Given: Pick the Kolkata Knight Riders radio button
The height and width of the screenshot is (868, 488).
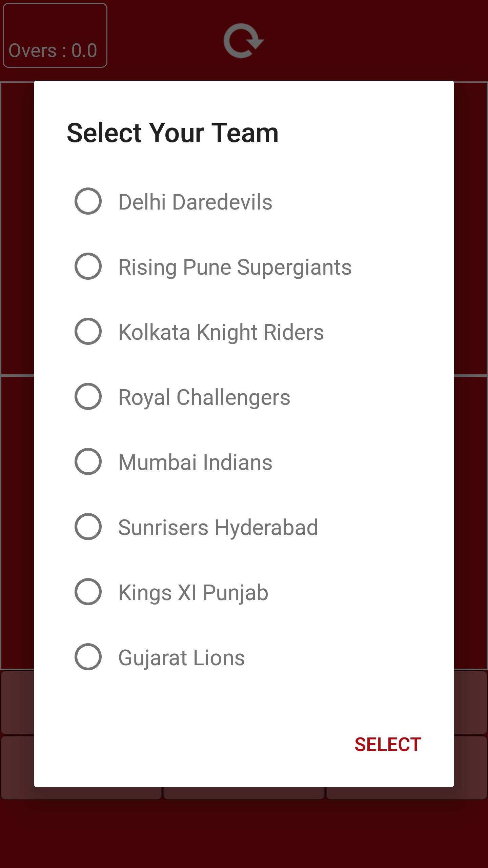Looking at the screenshot, I should [88, 332].
